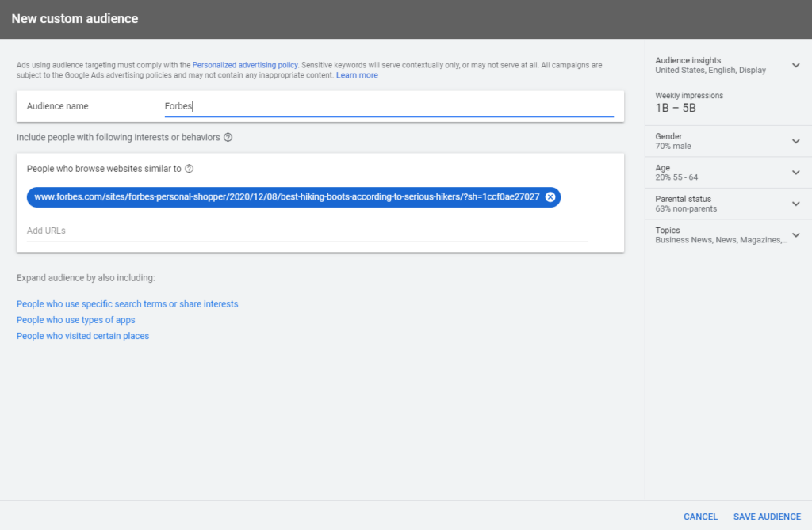The width and height of the screenshot is (812, 530).
Task: Click the '20% 55 - 64' age value
Action: coord(676,177)
